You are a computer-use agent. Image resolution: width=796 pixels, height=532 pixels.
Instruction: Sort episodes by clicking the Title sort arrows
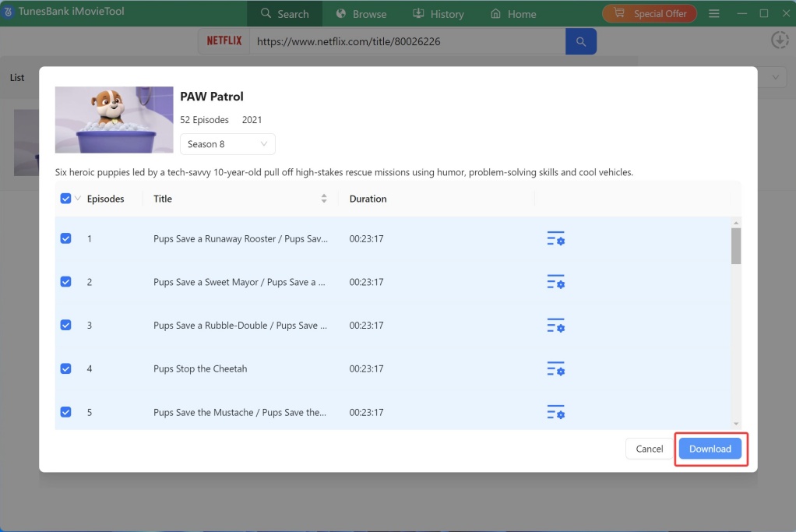click(324, 199)
